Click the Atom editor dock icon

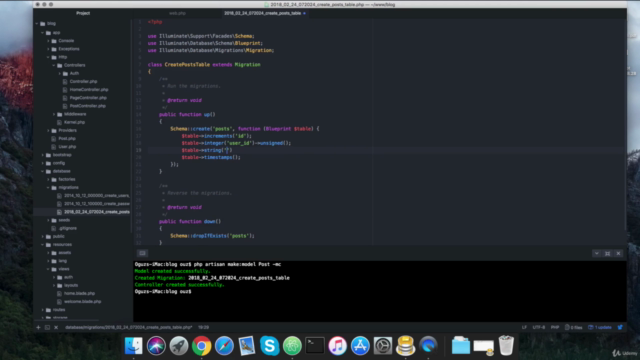tap(292, 346)
